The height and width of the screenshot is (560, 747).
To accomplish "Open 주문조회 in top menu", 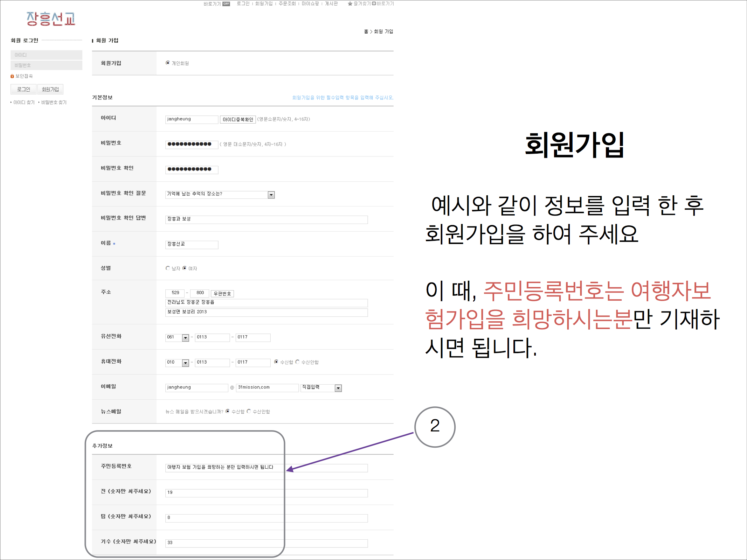I will coord(287,4).
